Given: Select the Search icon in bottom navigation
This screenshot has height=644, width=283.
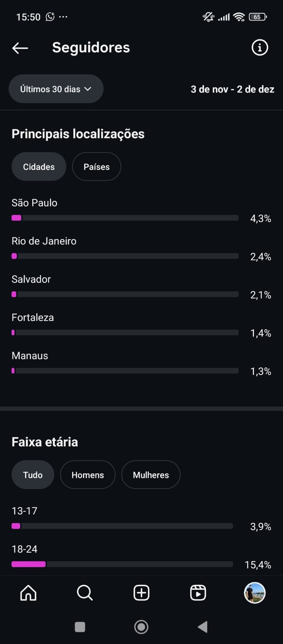Looking at the screenshot, I should [x=84, y=592].
